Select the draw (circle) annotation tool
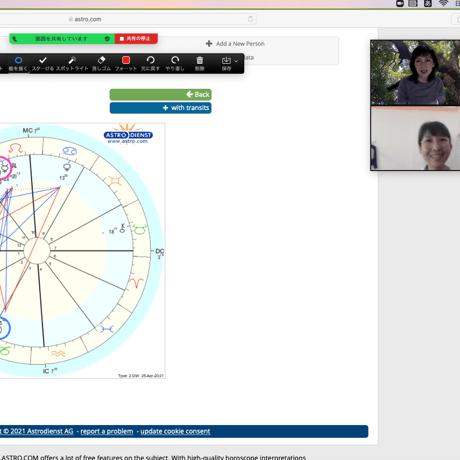The height and width of the screenshot is (460, 460). (x=18, y=63)
